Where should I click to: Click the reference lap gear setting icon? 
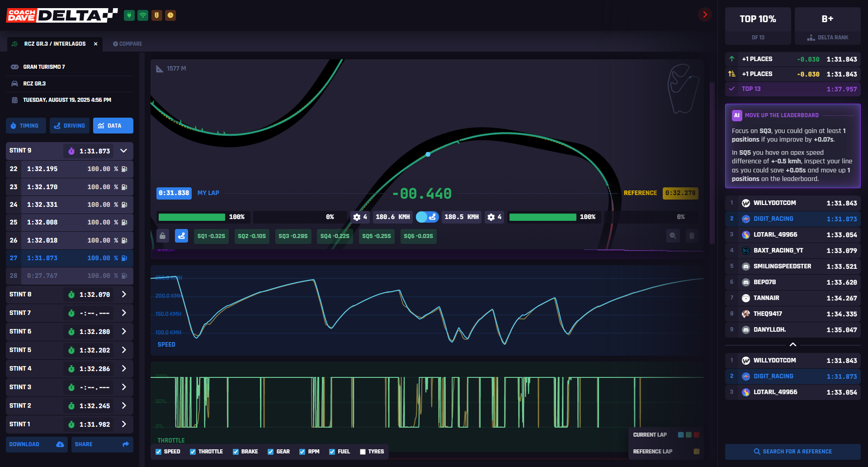click(491, 217)
